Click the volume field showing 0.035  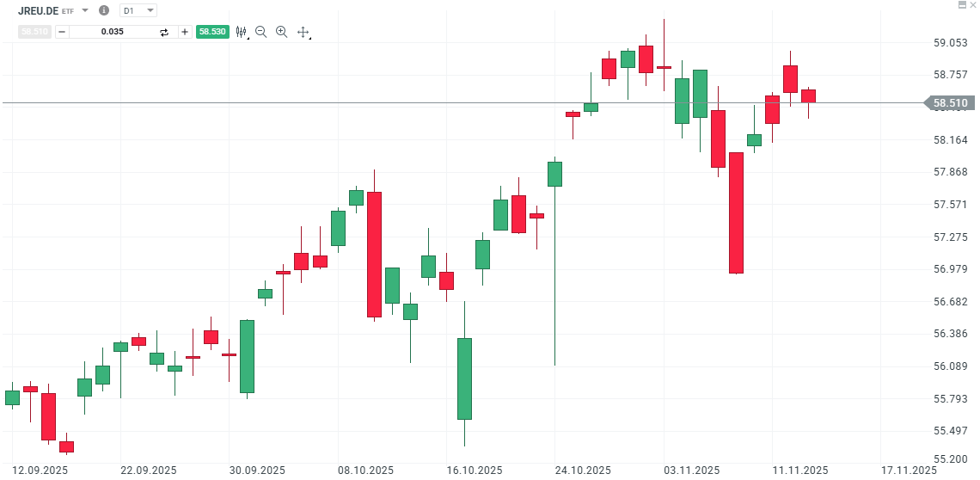(112, 32)
